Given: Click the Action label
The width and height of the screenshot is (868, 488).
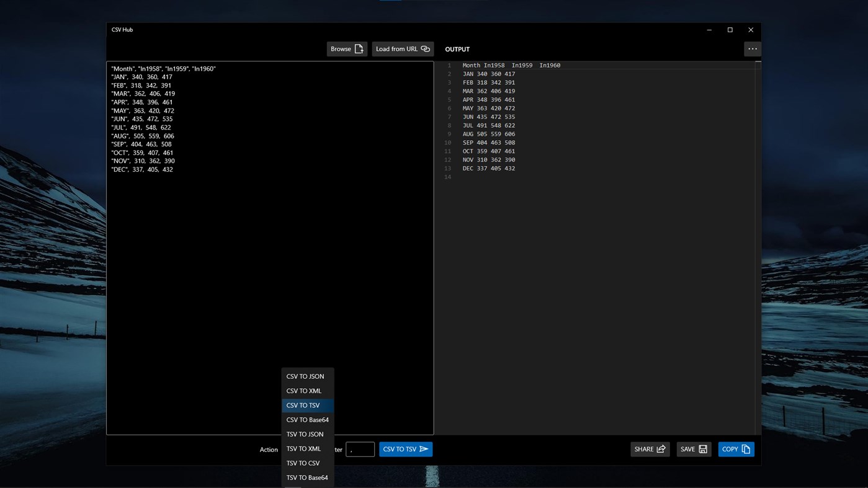Looking at the screenshot, I should tap(269, 450).
